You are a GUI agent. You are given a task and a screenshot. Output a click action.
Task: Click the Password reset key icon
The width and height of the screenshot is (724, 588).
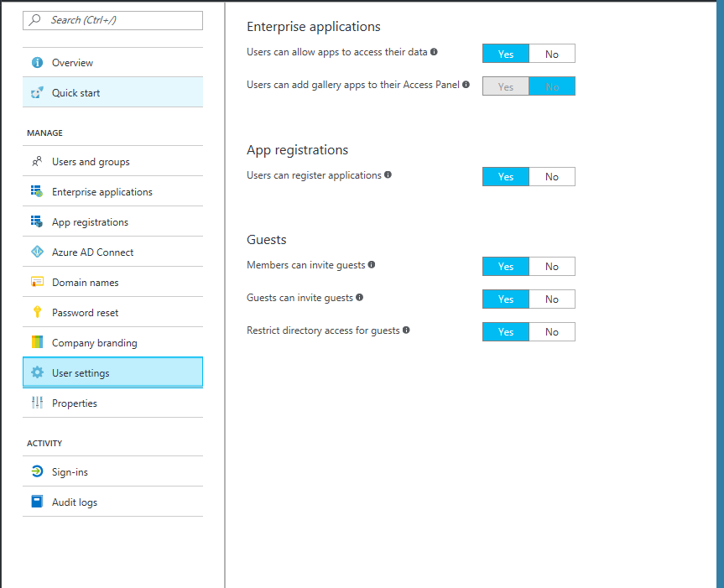coord(37,311)
